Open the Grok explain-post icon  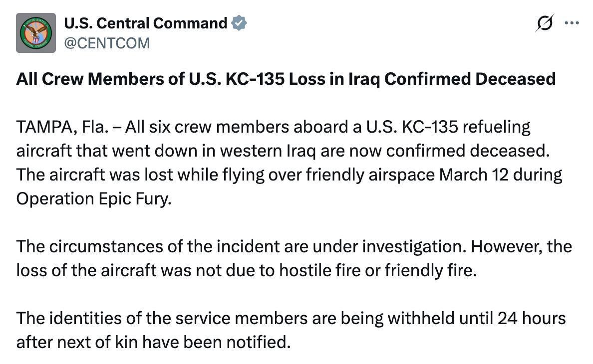(545, 23)
